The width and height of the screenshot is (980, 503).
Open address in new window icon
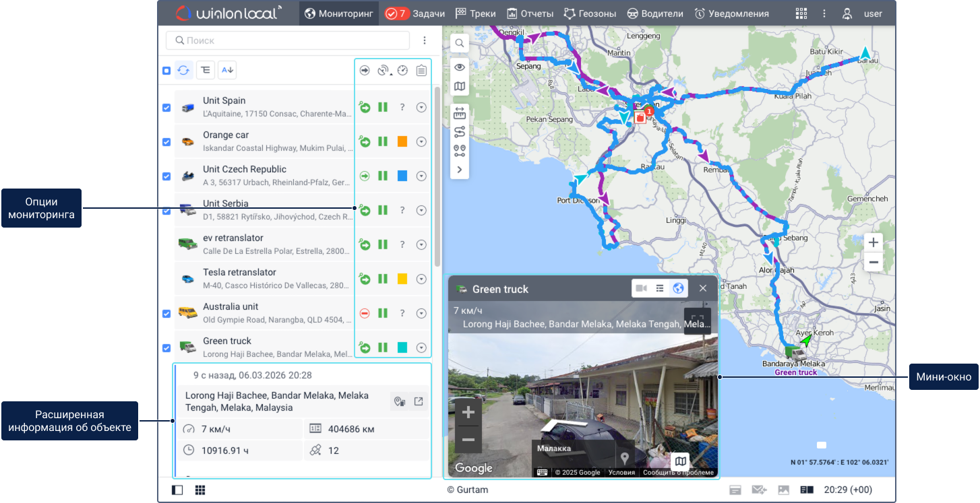point(419,402)
